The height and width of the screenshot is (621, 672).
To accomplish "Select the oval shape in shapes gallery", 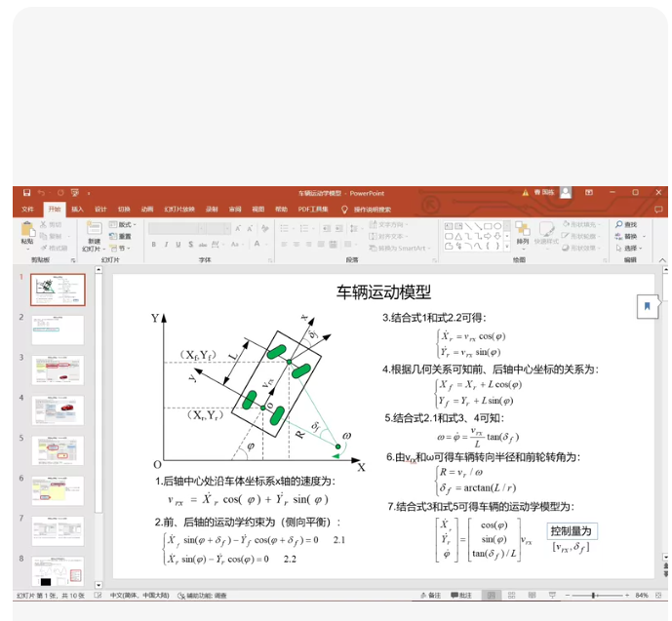I will click(497, 226).
